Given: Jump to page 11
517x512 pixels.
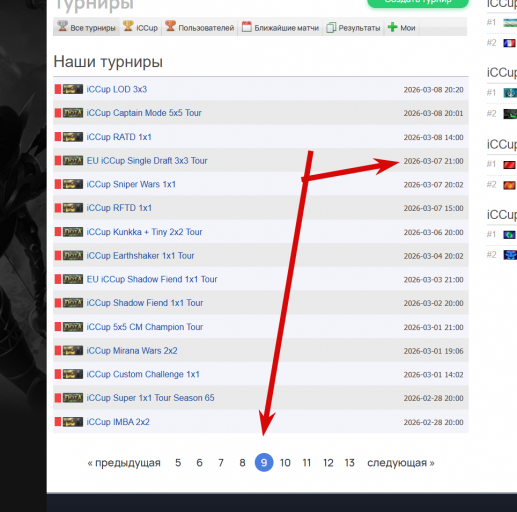Looking at the screenshot, I should [307, 463].
